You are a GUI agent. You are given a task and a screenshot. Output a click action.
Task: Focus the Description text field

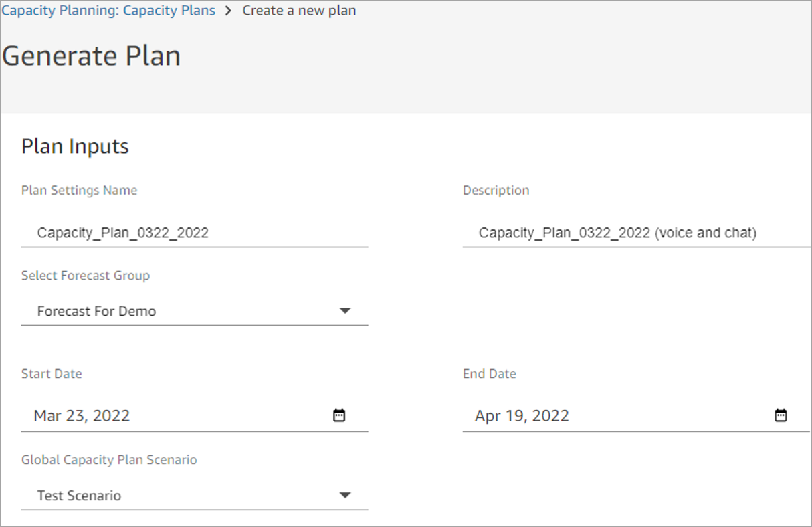(637, 233)
